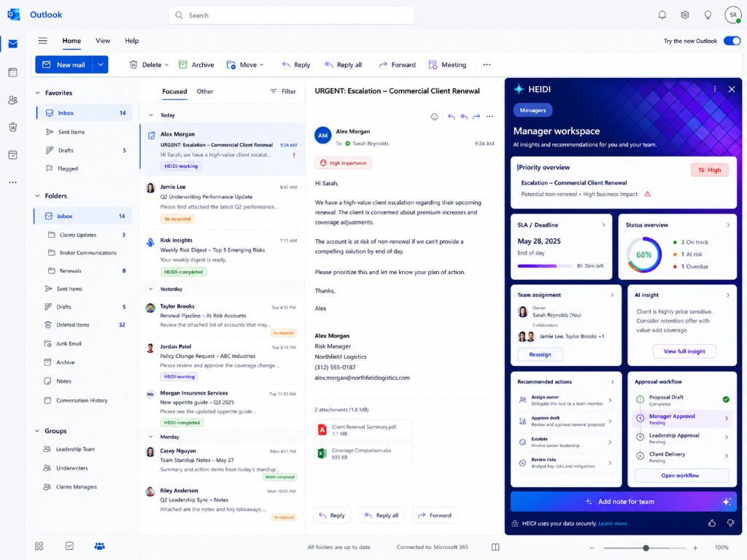Open Jamie Lee Q2 Underwriting email
This screenshot has width=747, height=560.
tap(222, 203)
